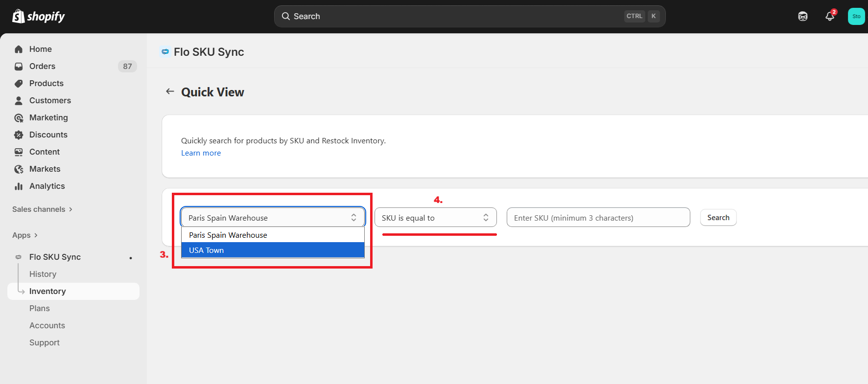Screen dimensions: 868x384
Task: Expand the Sales channels section
Action: click(x=42, y=209)
